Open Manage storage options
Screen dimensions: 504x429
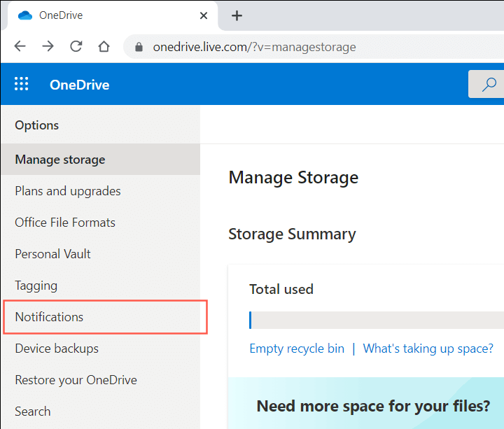[x=60, y=160]
